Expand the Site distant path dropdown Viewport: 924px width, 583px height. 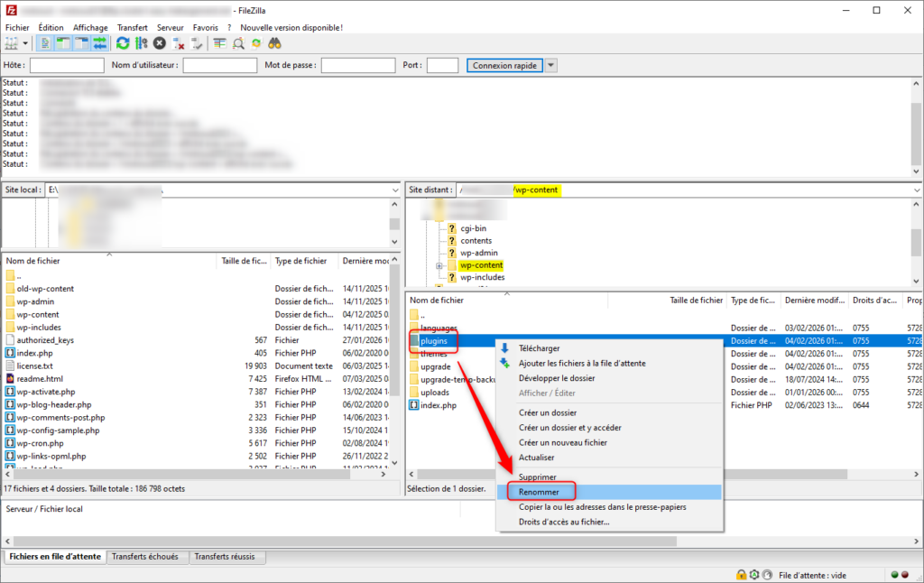click(917, 190)
